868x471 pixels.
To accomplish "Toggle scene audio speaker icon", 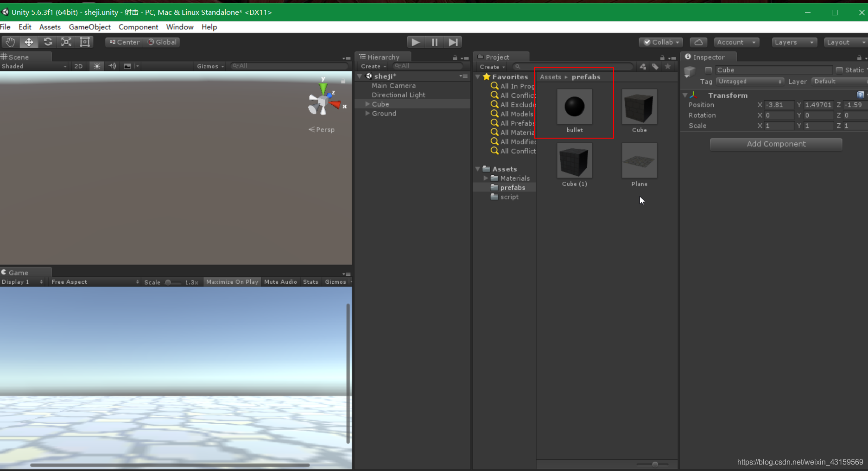I will tap(112, 66).
